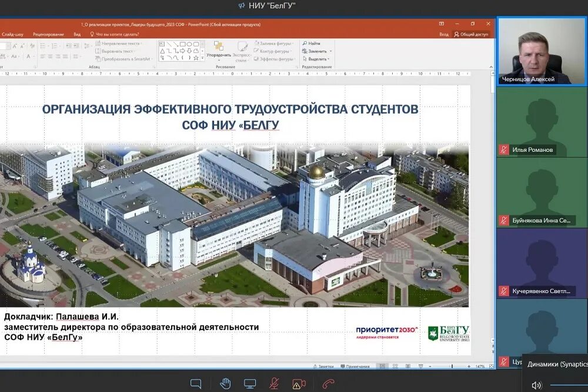Click the 147% zoom level
This screenshot has width=588, height=392.
pyautogui.click(x=480, y=366)
